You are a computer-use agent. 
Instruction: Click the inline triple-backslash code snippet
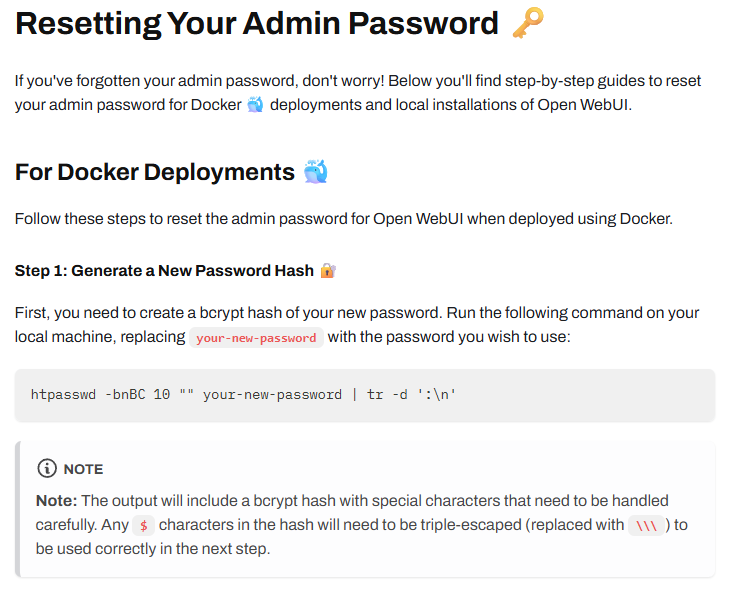click(x=645, y=525)
